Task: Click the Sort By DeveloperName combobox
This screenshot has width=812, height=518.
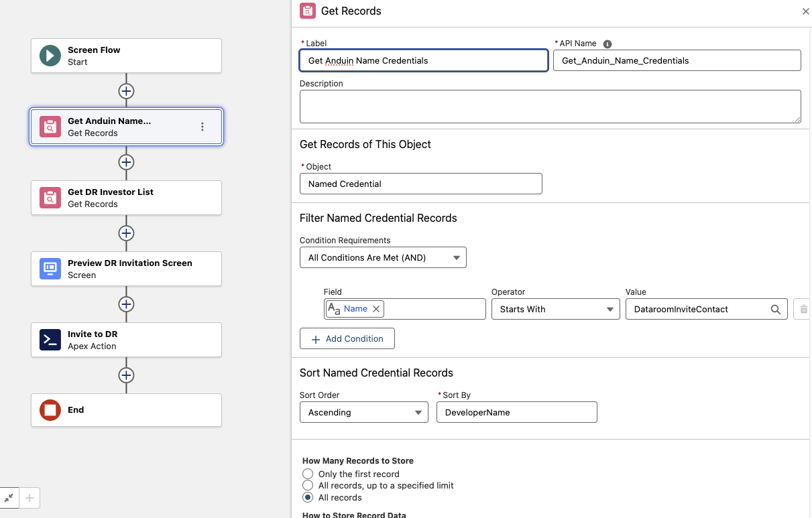Action: 516,412
